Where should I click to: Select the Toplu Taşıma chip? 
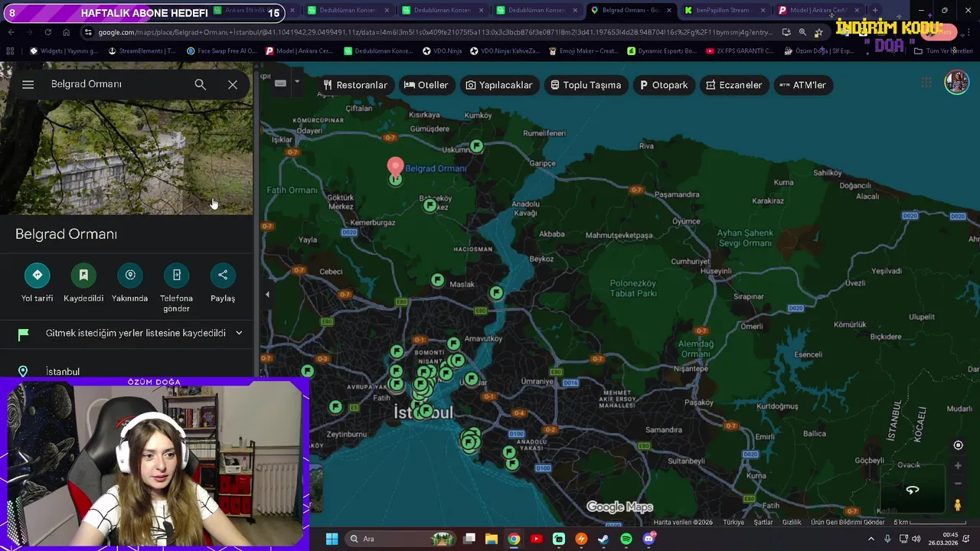pos(586,85)
